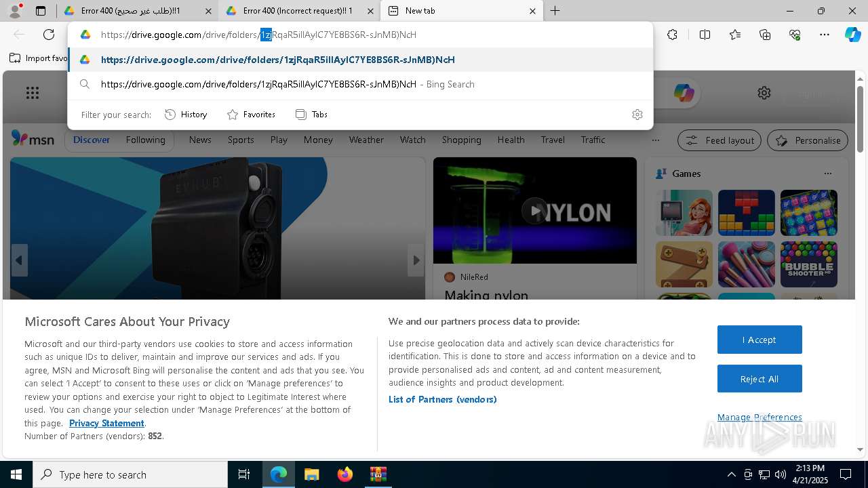Open Browser essentials heart icon
This screenshot has height=488, width=868.
[795, 35]
